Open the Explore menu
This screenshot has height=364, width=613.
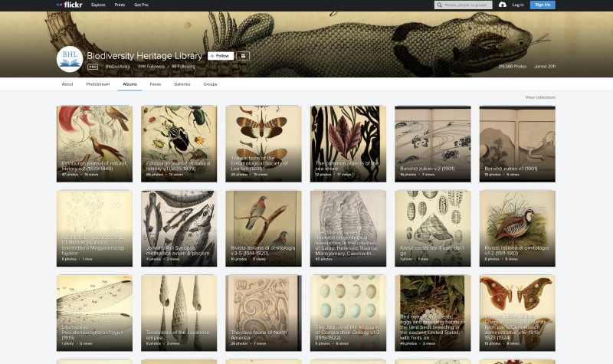click(x=98, y=5)
